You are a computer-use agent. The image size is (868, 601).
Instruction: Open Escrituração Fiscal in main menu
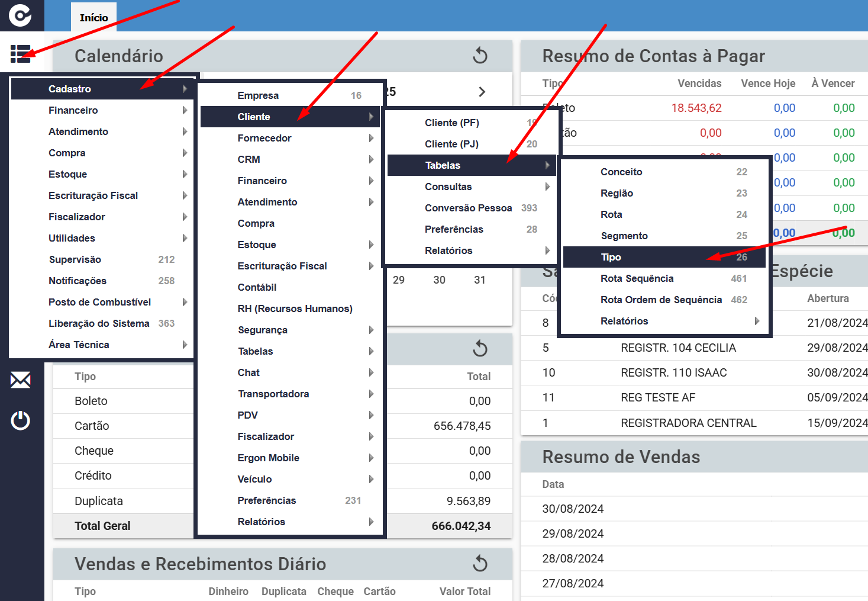[102, 195]
